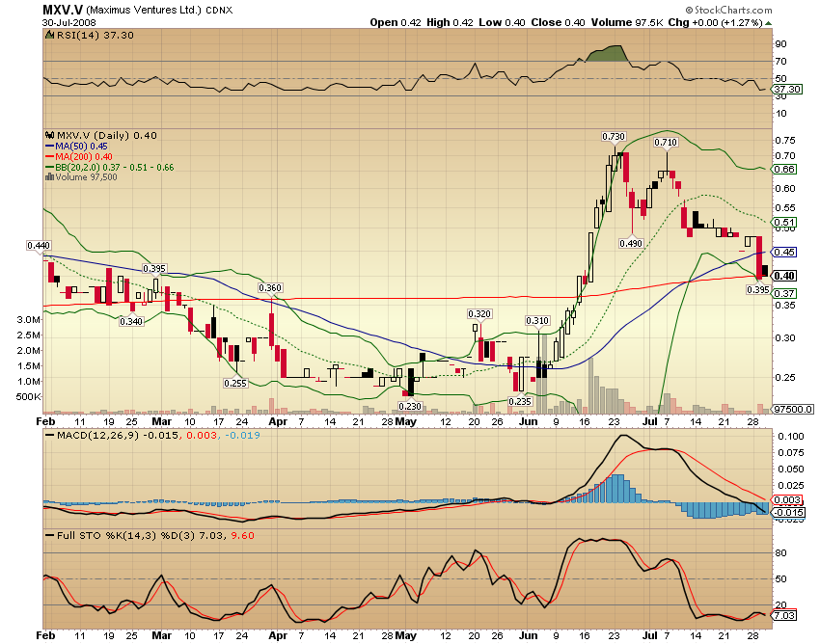
Task: Click the 37.30 RSI tag on right axis
Action: (787, 90)
